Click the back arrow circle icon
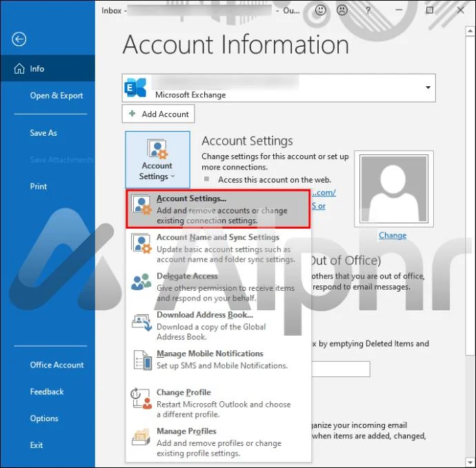This screenshot has height=468, width=476. (x=19, y=39)
